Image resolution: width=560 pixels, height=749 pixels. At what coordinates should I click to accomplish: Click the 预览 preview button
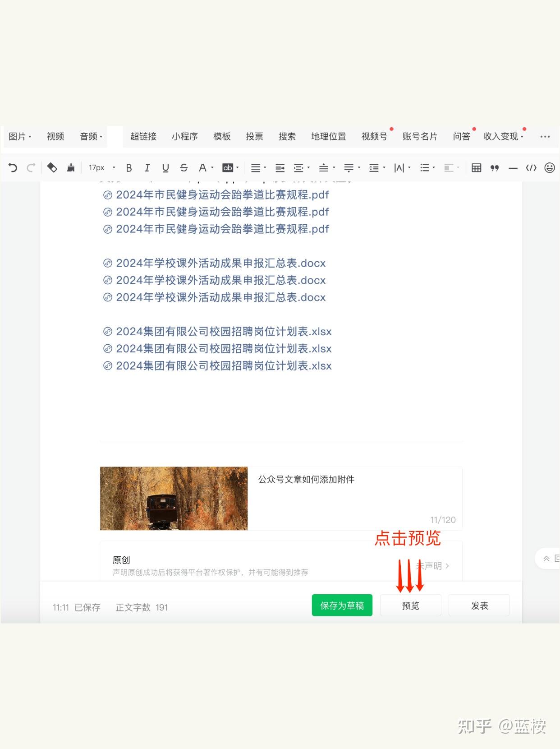pos(410,606)
